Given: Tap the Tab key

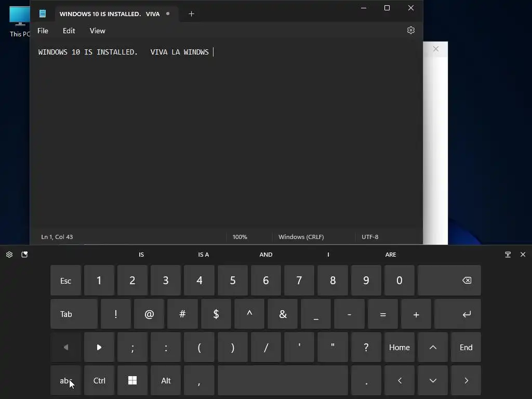Looking at the screenshot, I should tap(74, 314).
